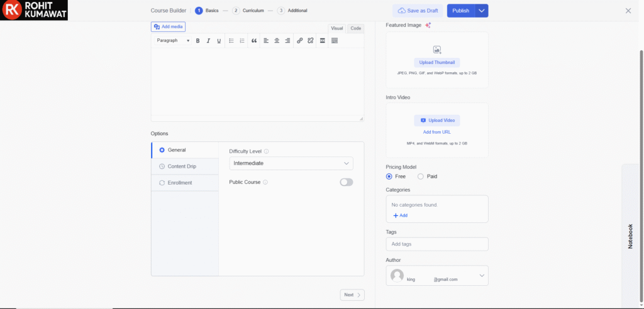The image size is (644, 309).
Task: Click the Add tags input field
Action: tap(436, 244)
